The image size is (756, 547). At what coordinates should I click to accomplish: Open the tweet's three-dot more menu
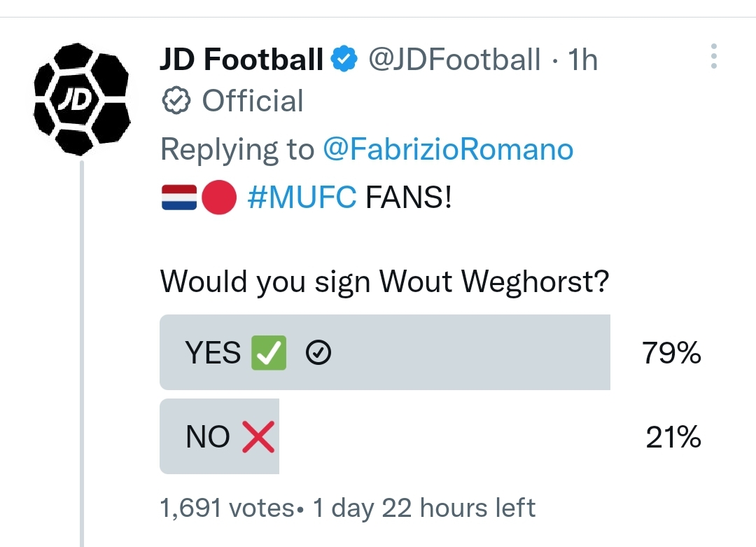coord(714,56)
